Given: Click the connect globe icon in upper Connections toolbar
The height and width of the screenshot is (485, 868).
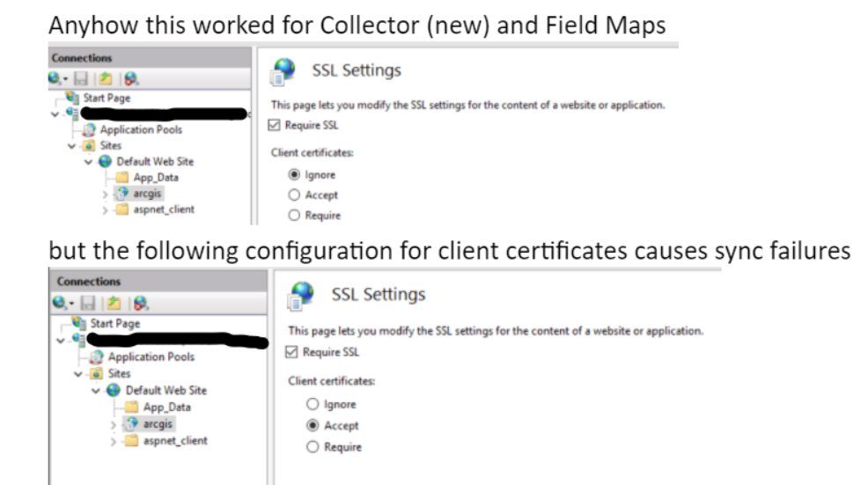Looking at the screenshot, I should coord(55,78).
